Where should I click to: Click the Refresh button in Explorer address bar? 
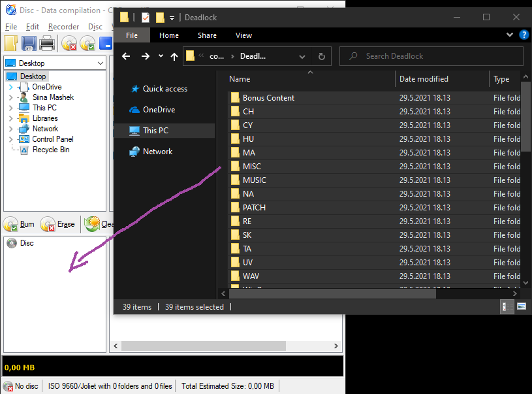pos(322,56)
